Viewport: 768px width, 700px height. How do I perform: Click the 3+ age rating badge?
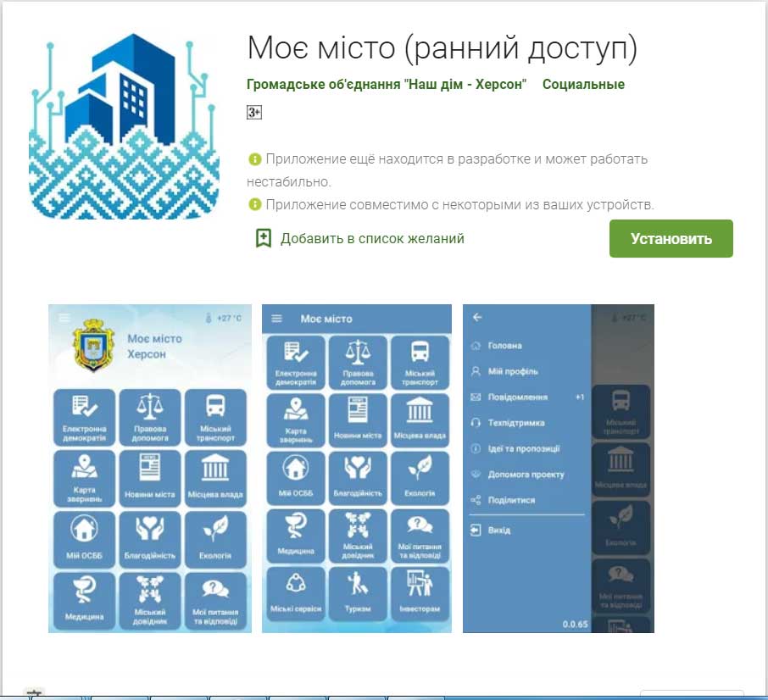click(x=253, y=113)
